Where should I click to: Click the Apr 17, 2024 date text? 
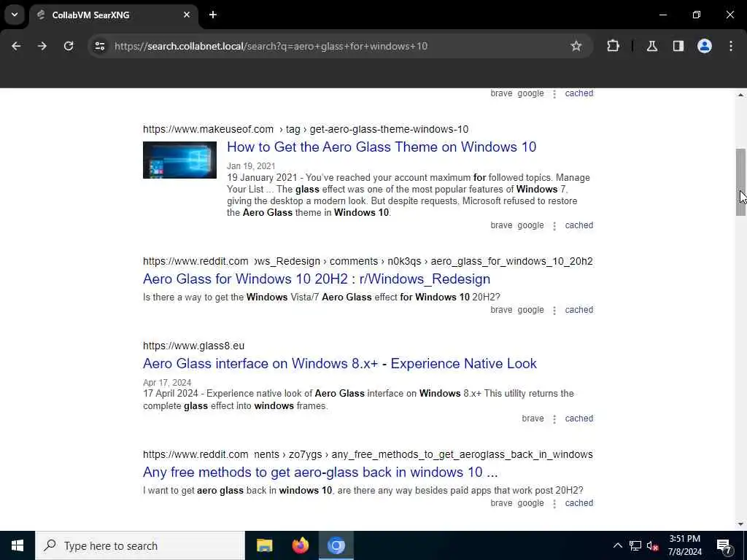pyautogui.click(x=167, y=383)
